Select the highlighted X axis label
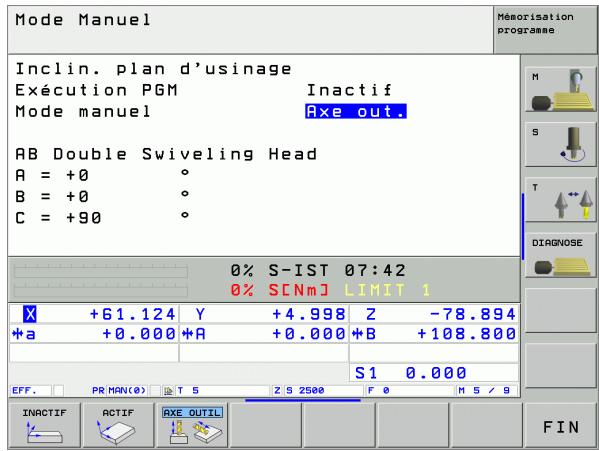Image resolution: width=599 pixels, height=451 pixels. point(30,314)
